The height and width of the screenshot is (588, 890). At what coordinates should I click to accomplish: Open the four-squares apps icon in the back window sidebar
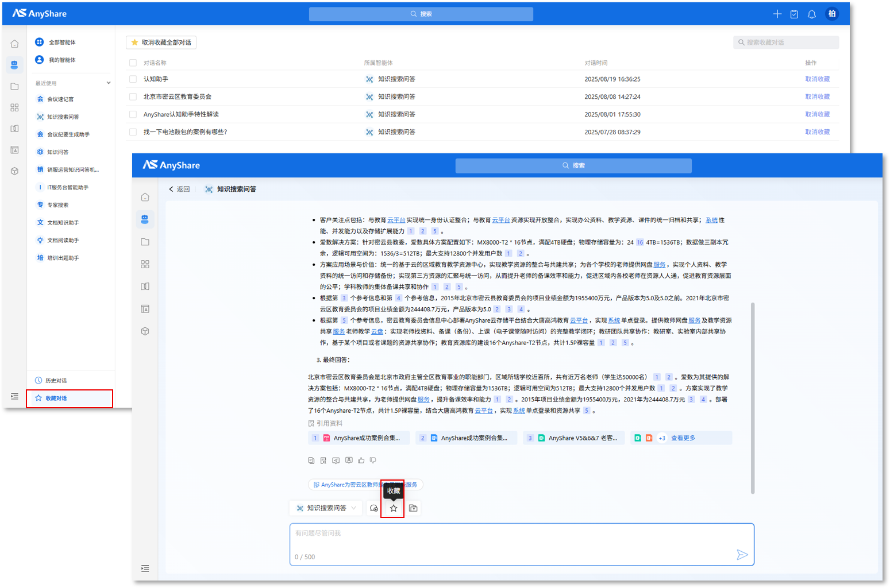point(14,107)
